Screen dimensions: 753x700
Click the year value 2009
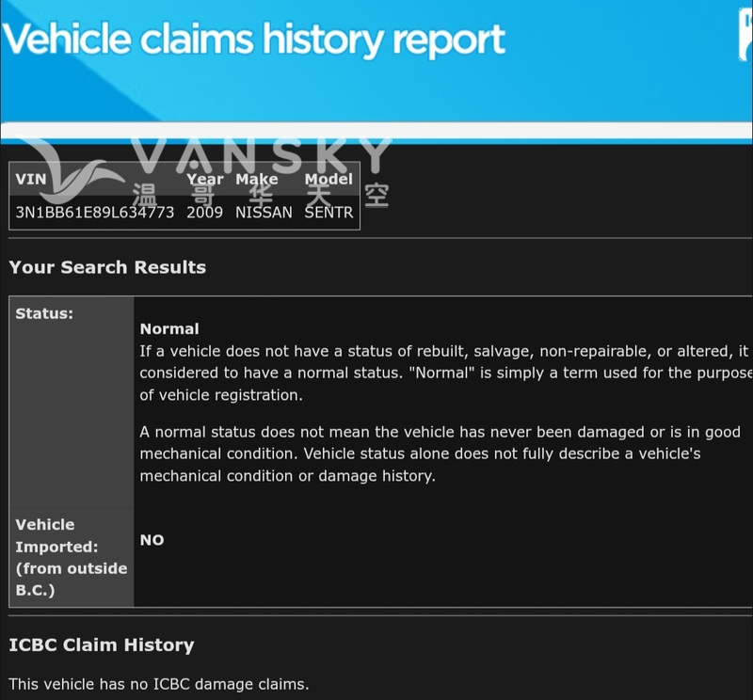204,213
